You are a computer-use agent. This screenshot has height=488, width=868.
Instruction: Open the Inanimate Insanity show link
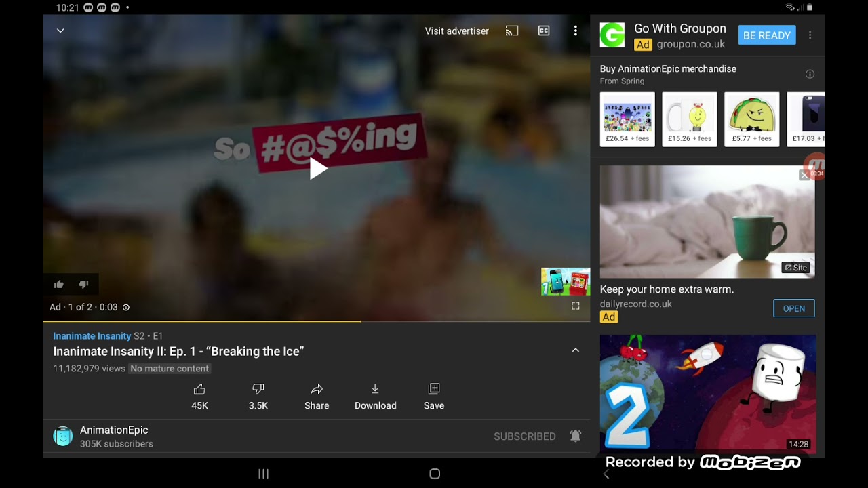pos(92,335)
